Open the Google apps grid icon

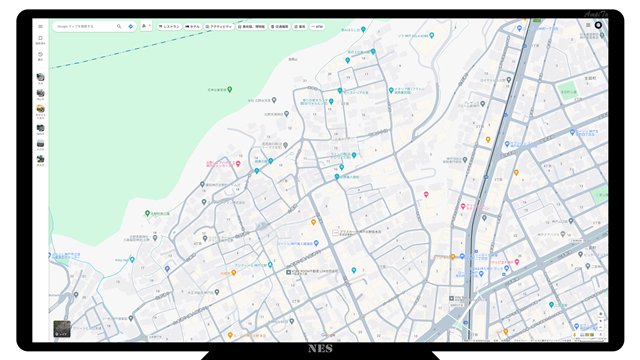click(588, 25)
